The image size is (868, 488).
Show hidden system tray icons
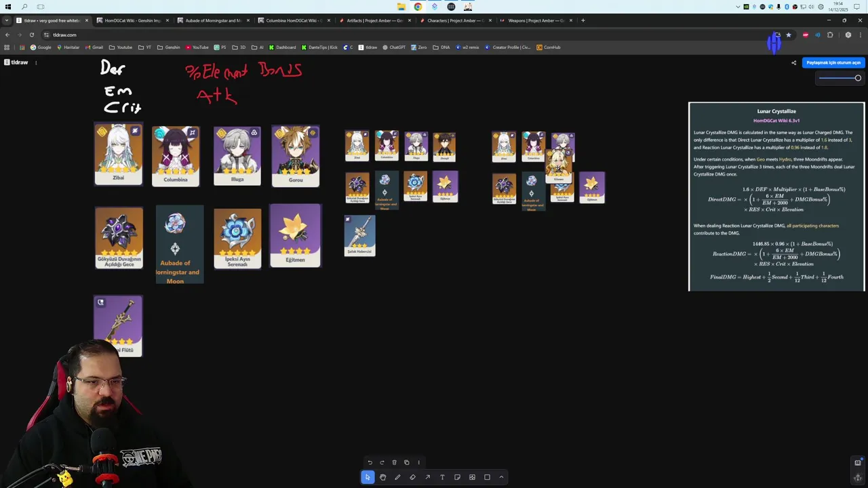(x=738, y=7)
